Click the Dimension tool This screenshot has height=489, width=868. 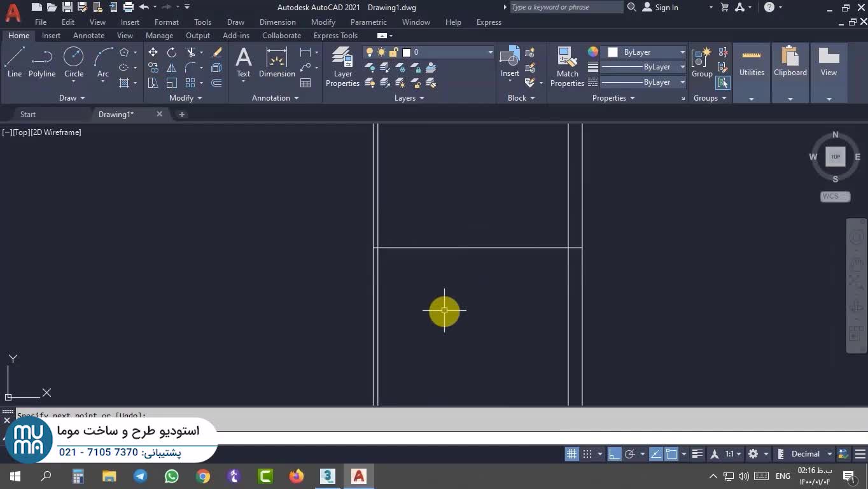(x=277, y=62)
